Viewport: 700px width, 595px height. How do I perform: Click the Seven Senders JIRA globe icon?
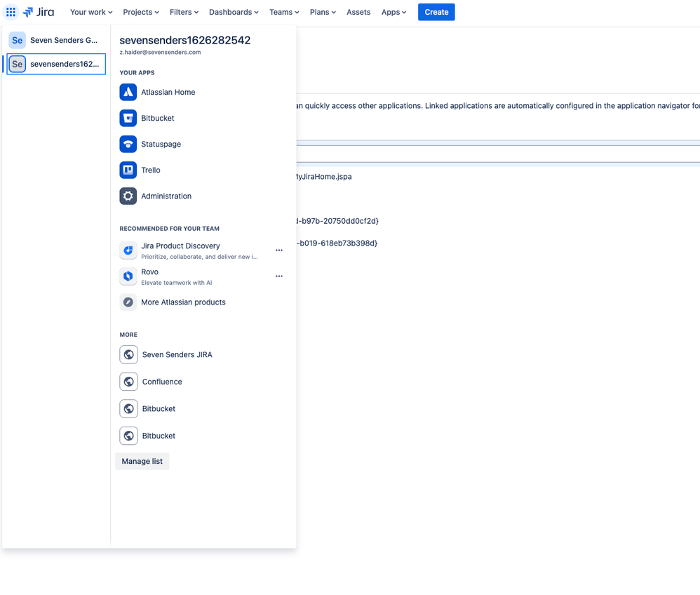[128, 354]
